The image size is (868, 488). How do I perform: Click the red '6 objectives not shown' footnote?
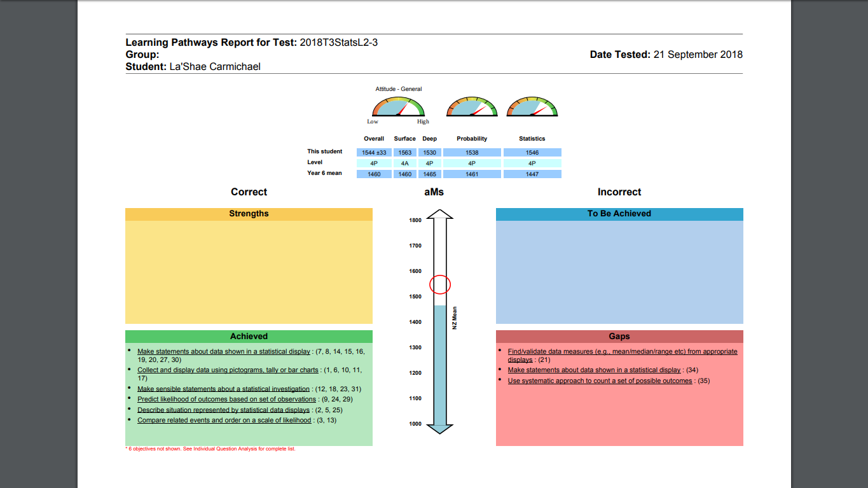coord(210,449)
